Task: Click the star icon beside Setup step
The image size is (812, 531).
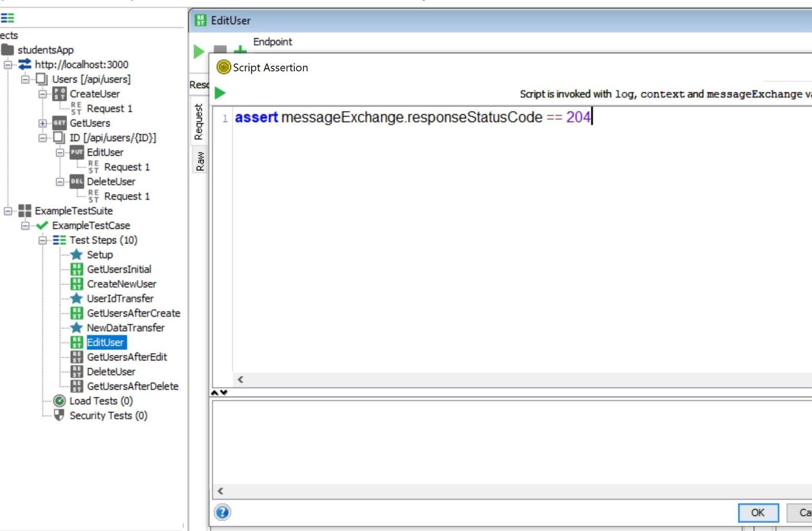Action: pyautogui.click(x=77, y=254)
